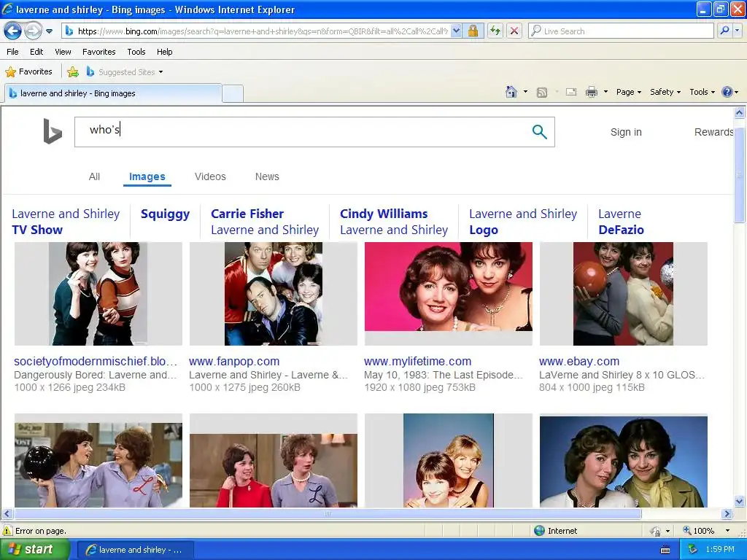Click Laverne DeFazio related search
Screen dimensions: 747x560
[622, 222]
